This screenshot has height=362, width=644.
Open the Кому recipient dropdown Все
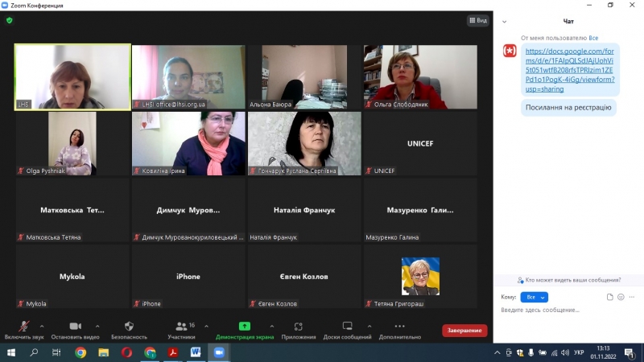click(x=534, y=297)
